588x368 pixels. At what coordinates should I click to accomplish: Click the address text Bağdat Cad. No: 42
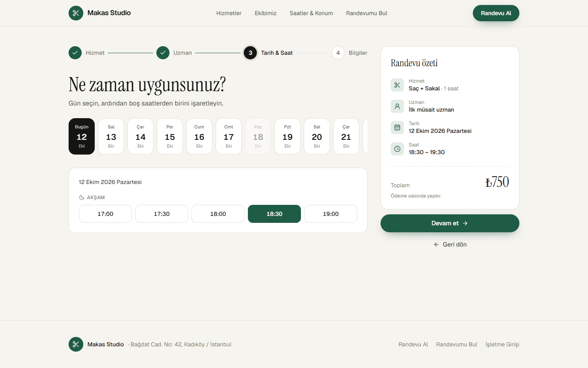[156, 344]
